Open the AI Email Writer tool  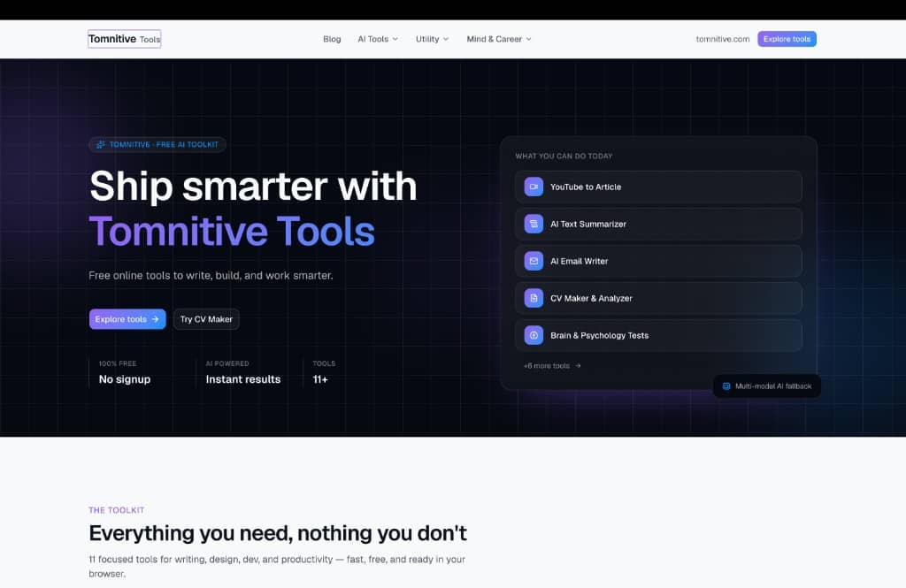coord(658,261)
